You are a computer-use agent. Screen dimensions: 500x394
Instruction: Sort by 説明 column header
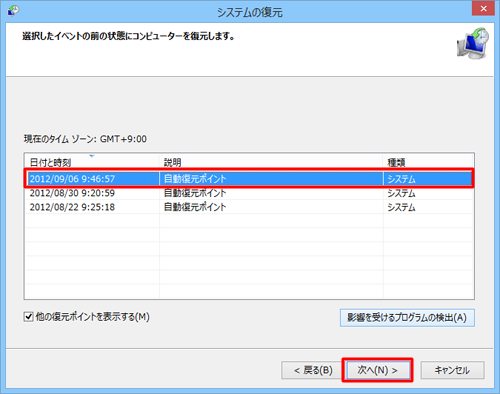tap(271, 162)
